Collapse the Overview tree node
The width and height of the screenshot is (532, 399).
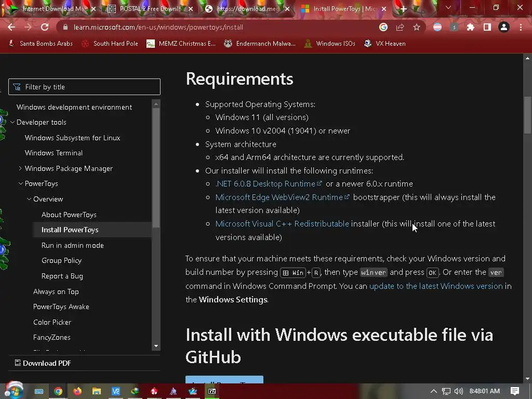click(29, 199)
